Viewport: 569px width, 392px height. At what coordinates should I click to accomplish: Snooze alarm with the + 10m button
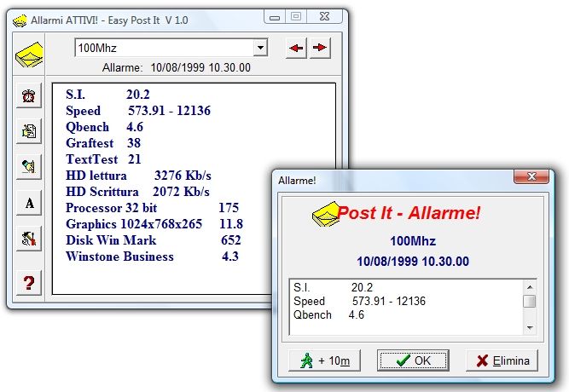(x=324, y=360)
